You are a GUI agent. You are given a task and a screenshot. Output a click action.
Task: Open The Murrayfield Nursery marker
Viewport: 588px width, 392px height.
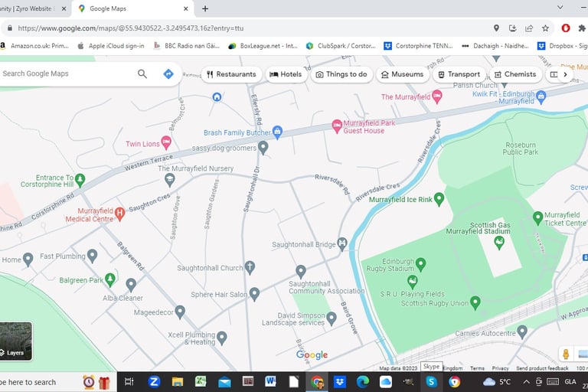tap(169, 180)
